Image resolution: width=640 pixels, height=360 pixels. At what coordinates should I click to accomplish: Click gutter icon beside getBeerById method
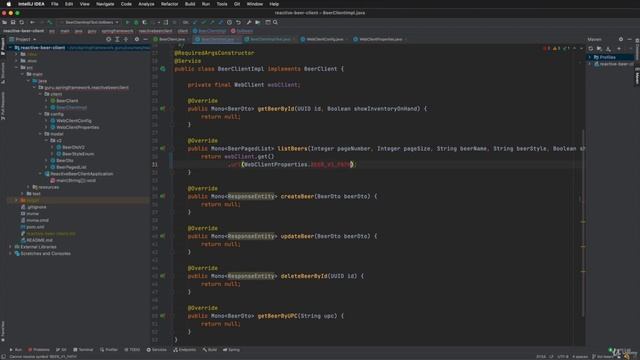(163, 109)
